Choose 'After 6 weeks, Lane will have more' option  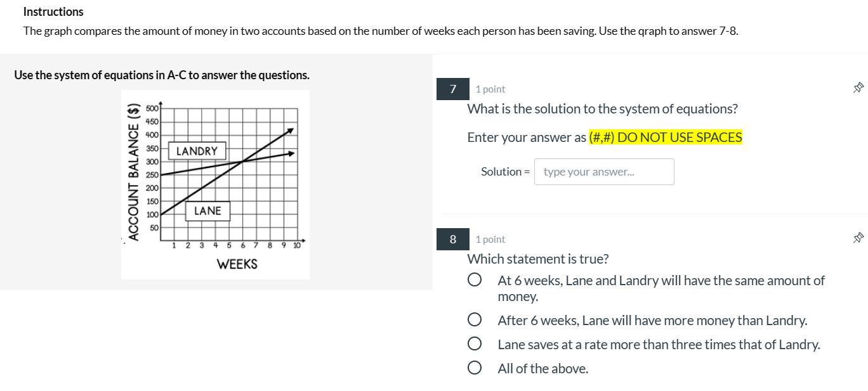(475, 320)
